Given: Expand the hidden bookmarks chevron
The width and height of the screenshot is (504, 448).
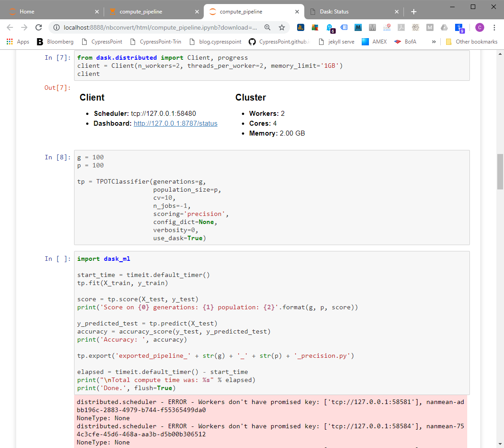Looking at the screenshot, I should coord(434,41).
